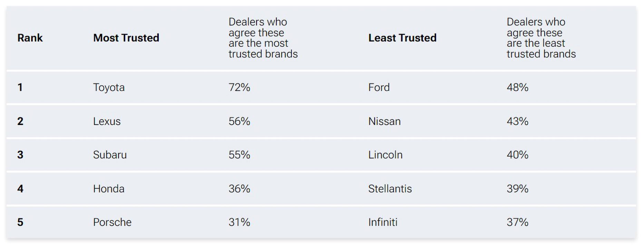Click the Least Trusted column header
The height and width of the screenshot is (248, 644).
coord(402,38)
